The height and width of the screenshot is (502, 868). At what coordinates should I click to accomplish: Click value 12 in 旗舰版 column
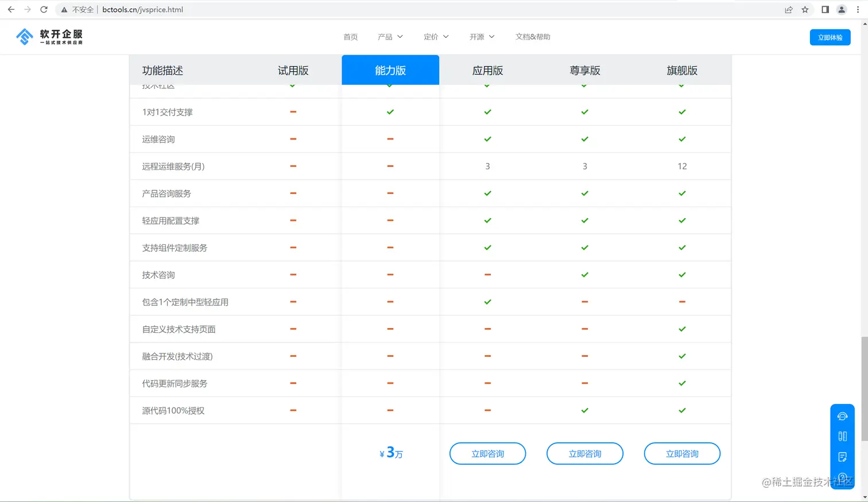(x=682, y=166)
